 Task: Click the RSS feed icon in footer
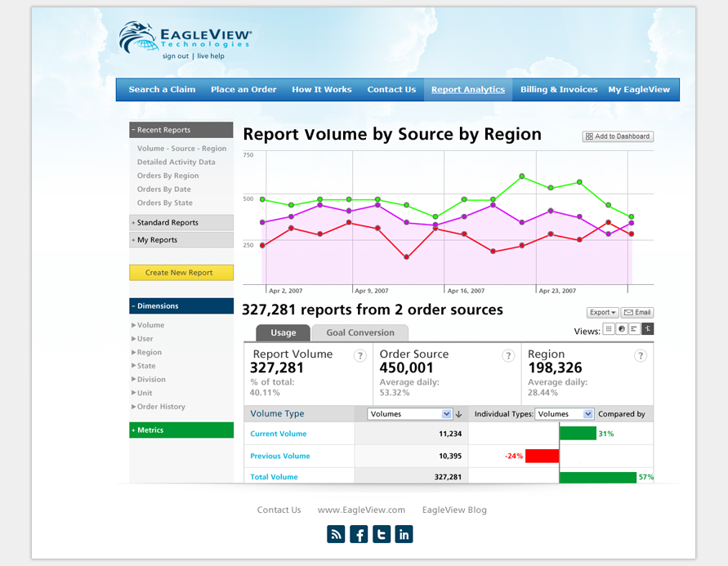336,534
